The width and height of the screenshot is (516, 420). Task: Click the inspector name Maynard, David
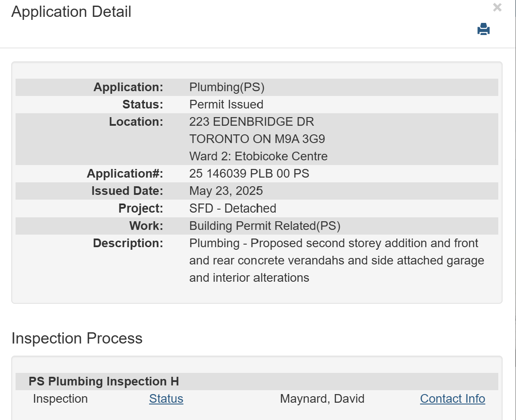(322, 399)
